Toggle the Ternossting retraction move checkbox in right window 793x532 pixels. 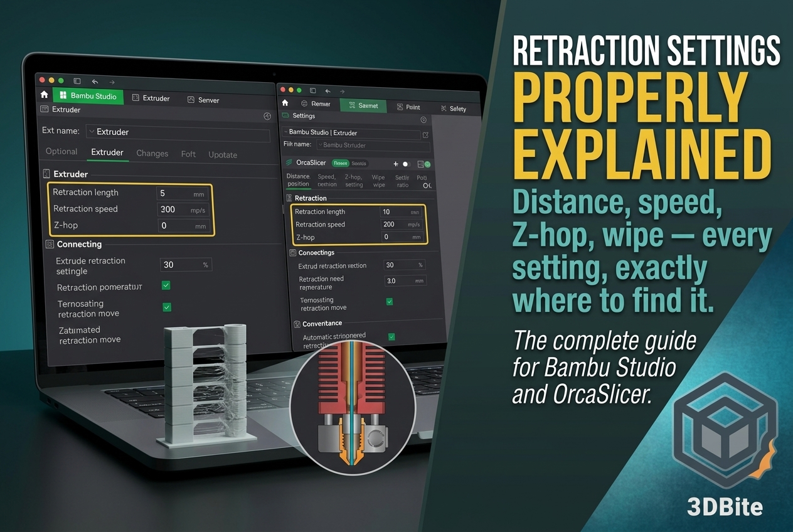coord(390,302)
